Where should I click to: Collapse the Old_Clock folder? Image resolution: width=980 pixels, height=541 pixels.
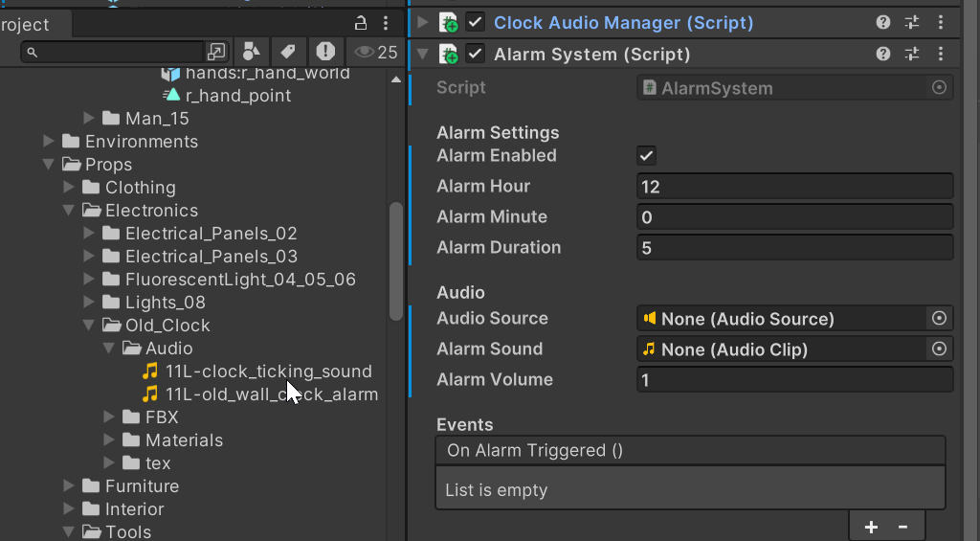click(x=89, y=325)
